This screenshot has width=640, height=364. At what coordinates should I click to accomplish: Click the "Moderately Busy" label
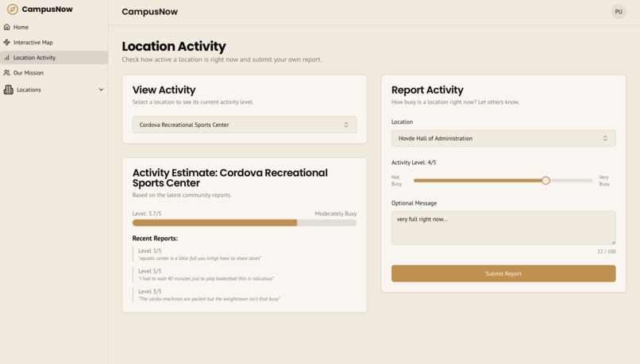pos(336,213)
